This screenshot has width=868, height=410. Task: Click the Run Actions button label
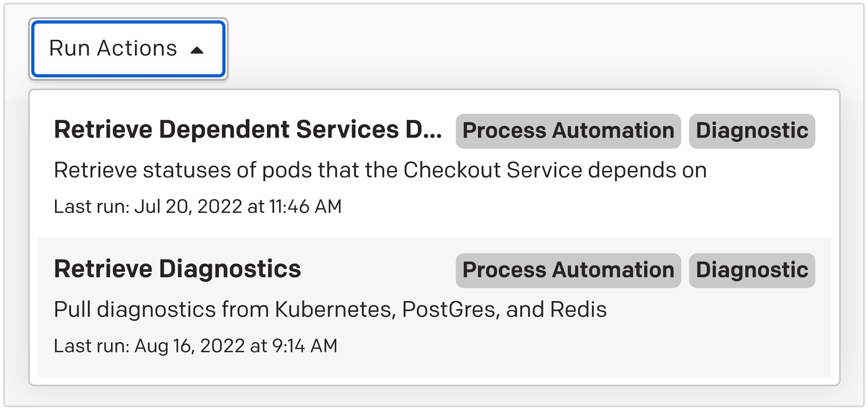click(113, 48)
